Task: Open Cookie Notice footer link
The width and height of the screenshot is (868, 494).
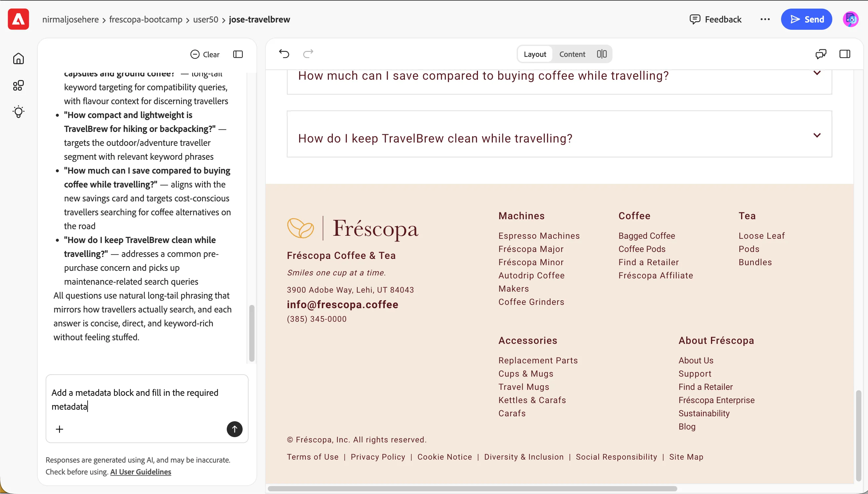Action: tap(445, 457)
